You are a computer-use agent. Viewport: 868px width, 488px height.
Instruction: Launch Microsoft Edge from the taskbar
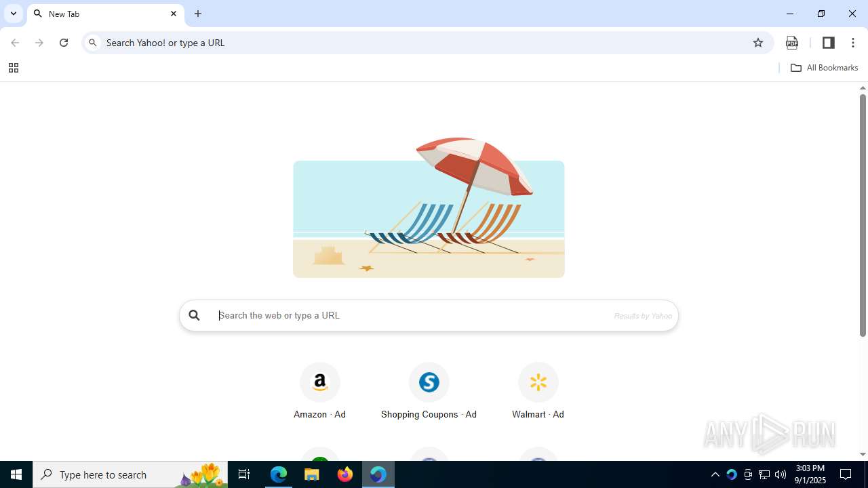click(x=279, y=474)
